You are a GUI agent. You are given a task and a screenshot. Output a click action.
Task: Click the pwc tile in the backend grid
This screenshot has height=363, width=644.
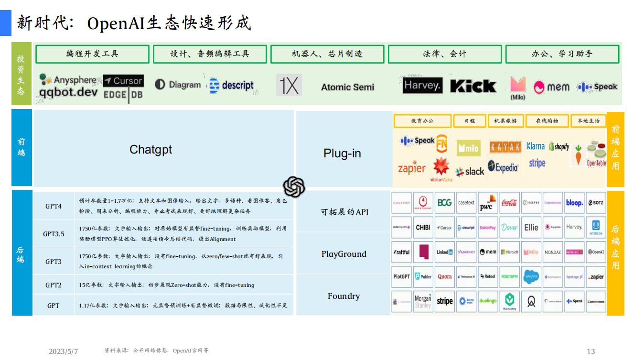tap(488, 202)
